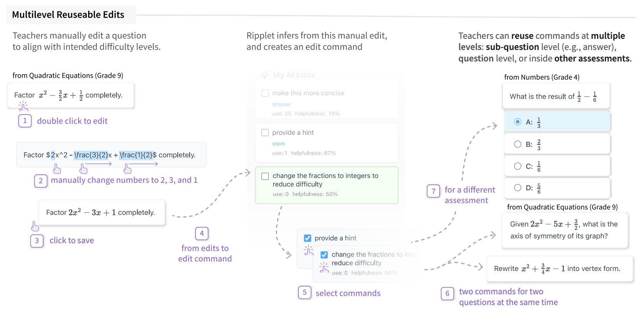Click the step 7 number badge
Viewport: 644px width, 312px height.
(434, 191)
